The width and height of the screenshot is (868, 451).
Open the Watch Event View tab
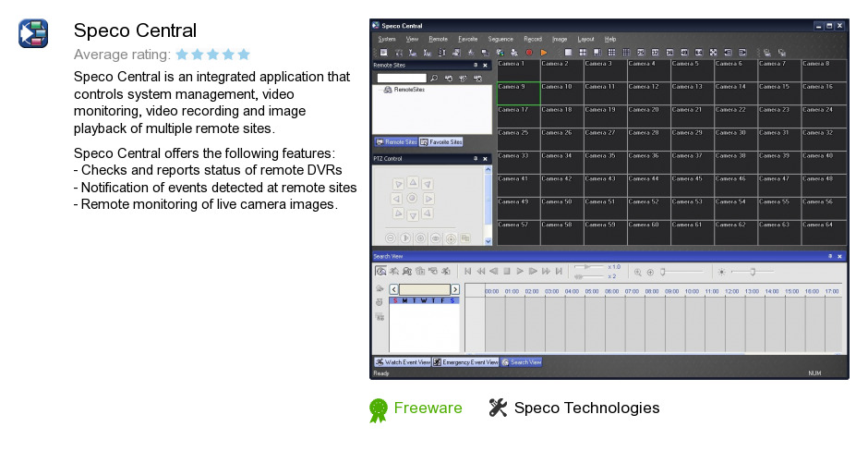(x=403, y=362)
